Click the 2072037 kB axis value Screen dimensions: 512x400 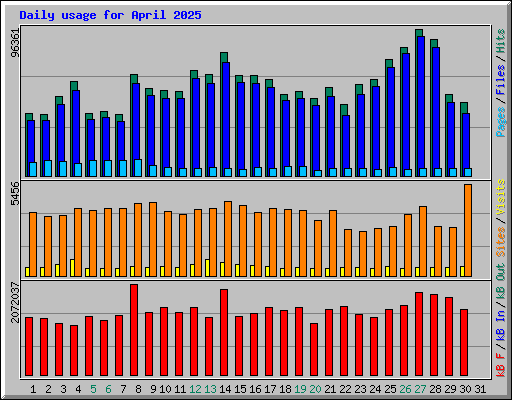click(15, 302)
